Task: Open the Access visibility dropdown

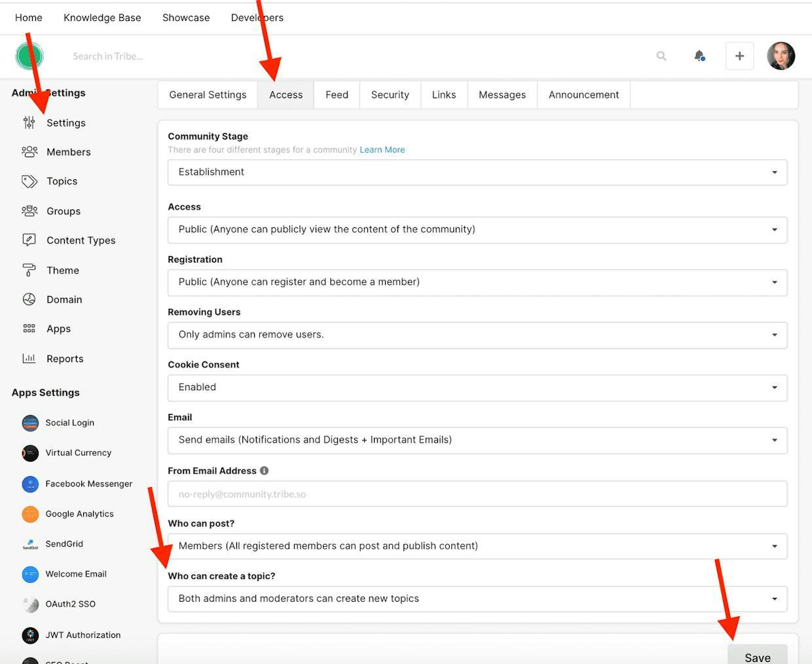Action: pyautogui.click(x=477, y=230)
